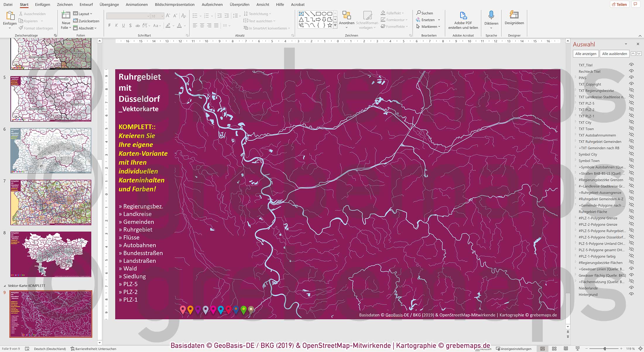
Task: Click the Teilen button
Action: tap(619, 4)
